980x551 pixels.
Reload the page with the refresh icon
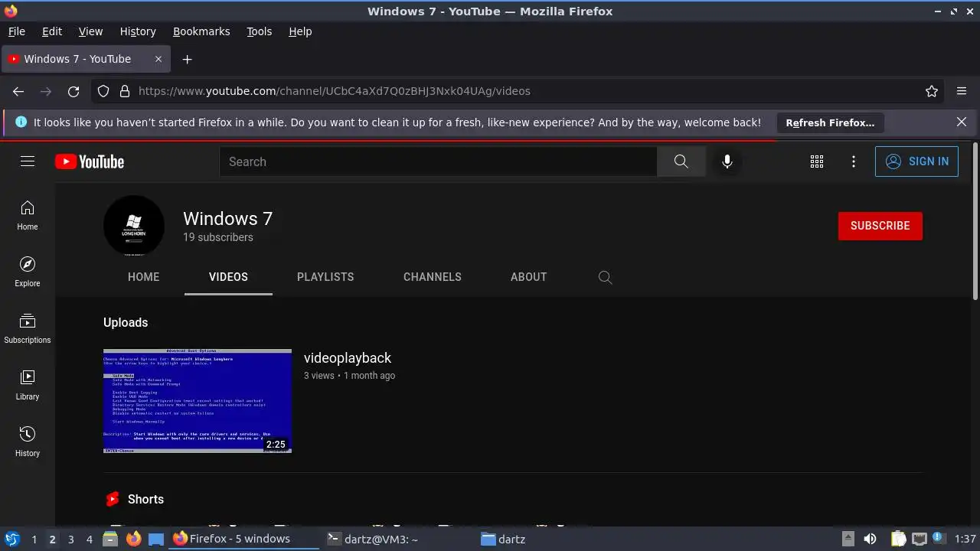pyautogui.click(x=73, y=91)
